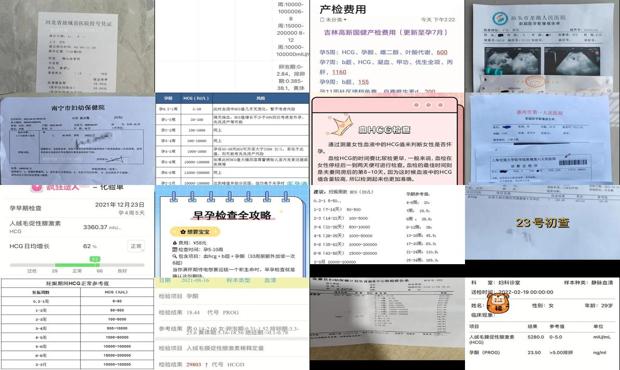Click the crown icon beside 血HCG检查

(x=341, y=126)
